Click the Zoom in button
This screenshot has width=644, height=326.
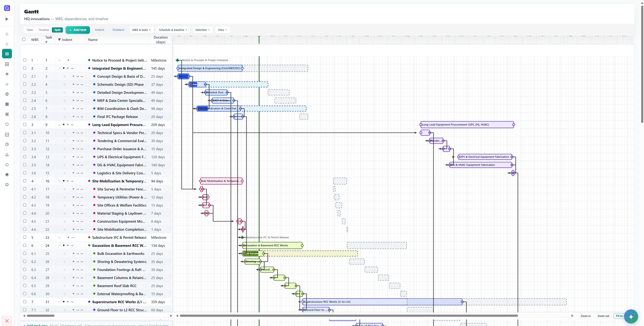coord(585,316)
